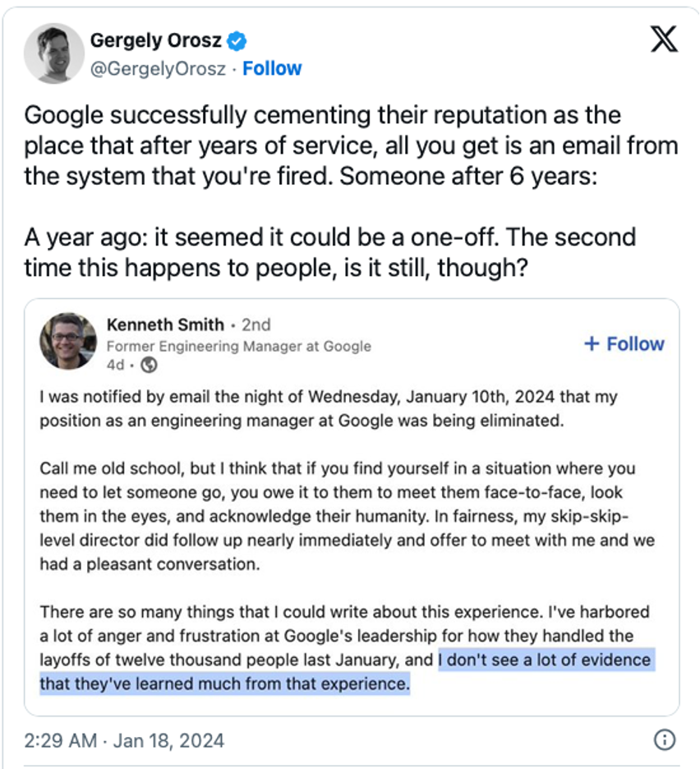Click the "I was notified by email" paragraph
This screenshot has height=769, width=700.
tap(329, 408)
